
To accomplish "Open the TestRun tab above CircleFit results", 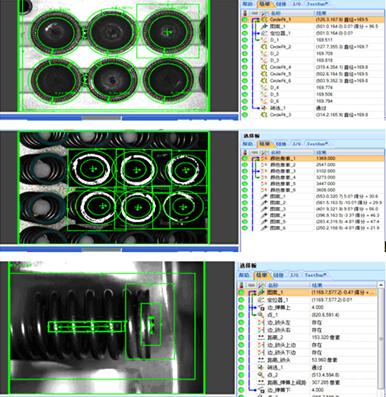I will click(x=317, y=4).
